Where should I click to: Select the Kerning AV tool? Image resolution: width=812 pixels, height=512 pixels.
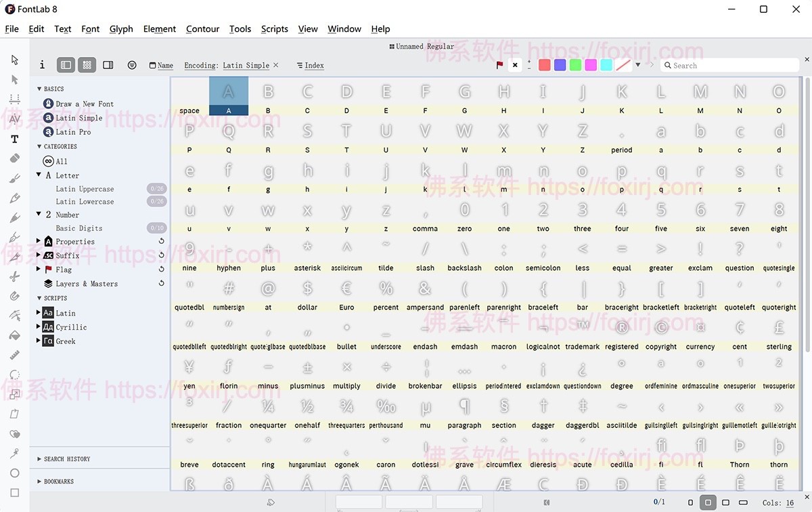[14, 119]
